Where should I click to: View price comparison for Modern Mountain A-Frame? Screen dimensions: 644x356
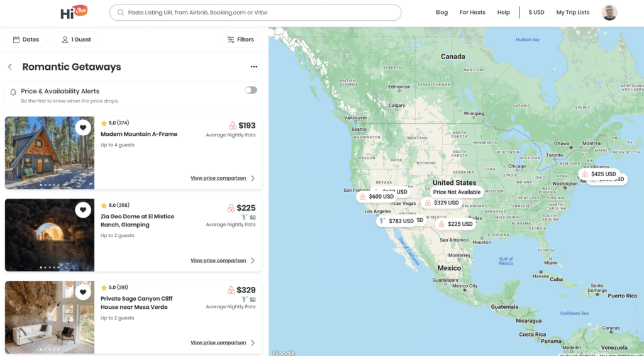click(218, 178)
